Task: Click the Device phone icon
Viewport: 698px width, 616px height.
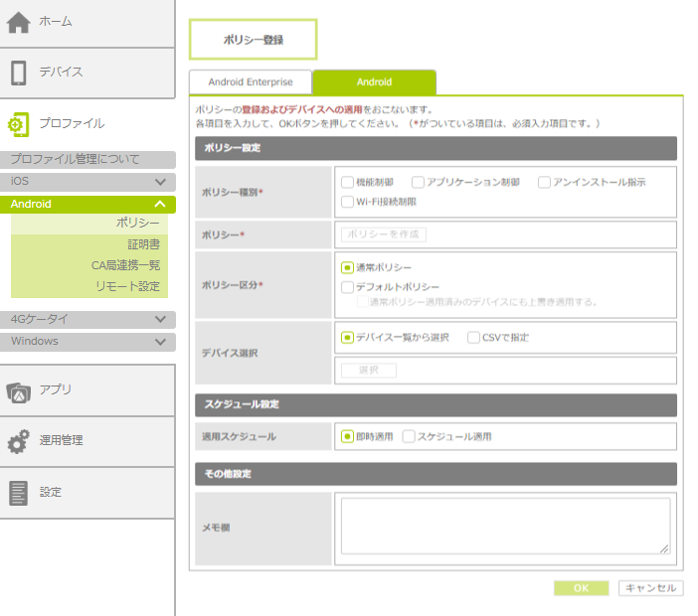Action: tap(18, 73)
